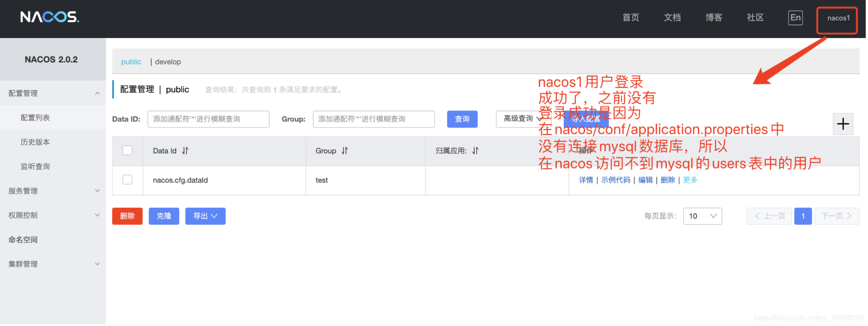Open 示例代码 for nacos.cfg.dataId
This screenshot has width=868, height=326.
[x=615, y=180]
